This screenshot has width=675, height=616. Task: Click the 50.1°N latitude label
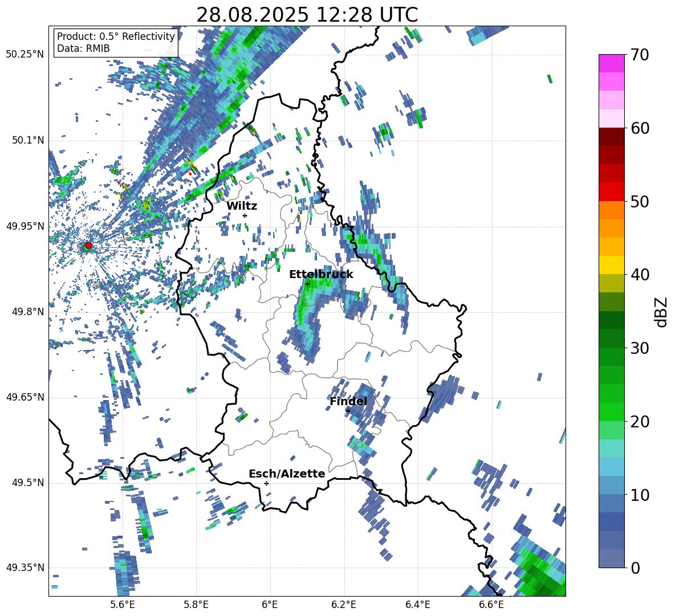click(28, 140)
